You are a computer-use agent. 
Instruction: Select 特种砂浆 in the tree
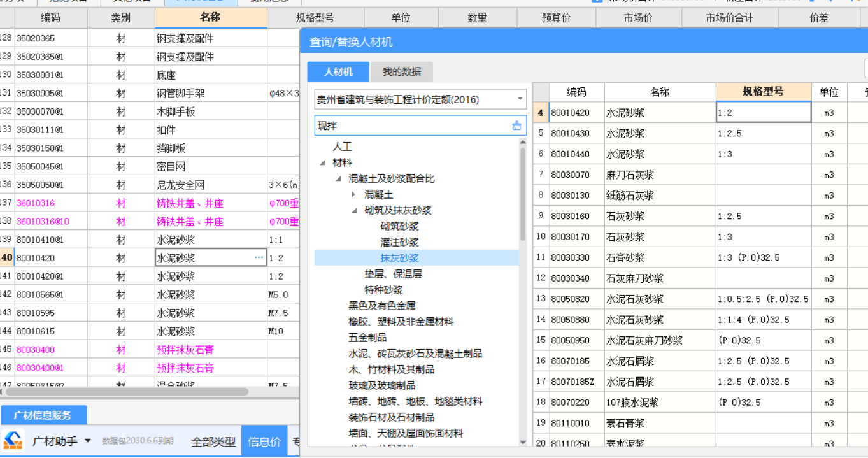tap(383, 290)
